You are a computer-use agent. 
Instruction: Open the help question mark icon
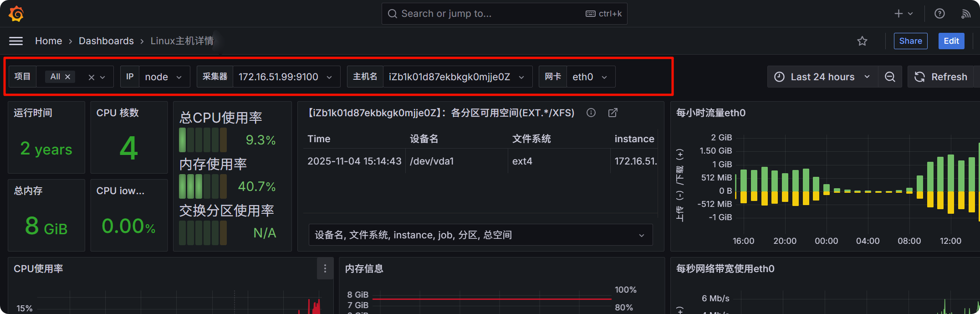click(939, 14)
